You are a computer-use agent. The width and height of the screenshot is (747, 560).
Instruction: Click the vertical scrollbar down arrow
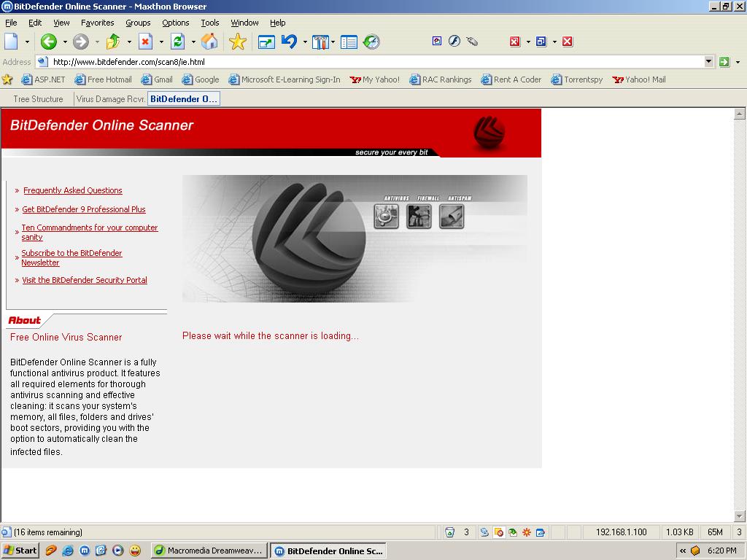tap(740, 516)
